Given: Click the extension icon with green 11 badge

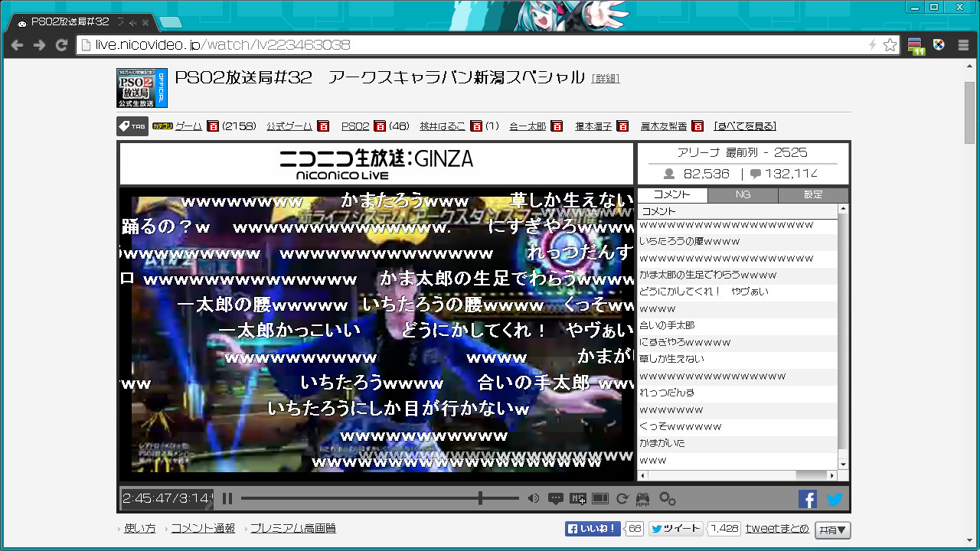Looking at the screenshot, I should (x=917, y=46).
